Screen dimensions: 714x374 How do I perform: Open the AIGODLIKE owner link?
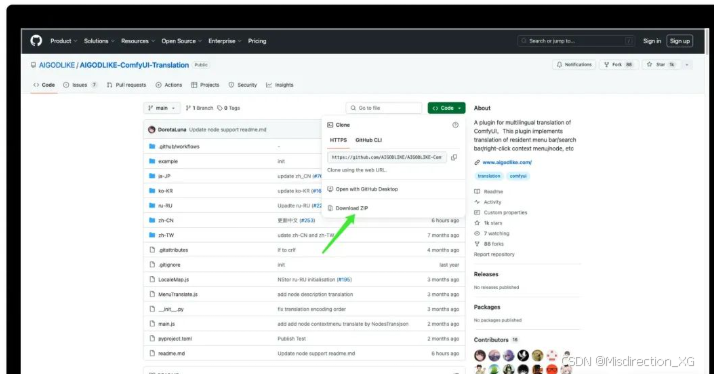click(x=57, y=65)
